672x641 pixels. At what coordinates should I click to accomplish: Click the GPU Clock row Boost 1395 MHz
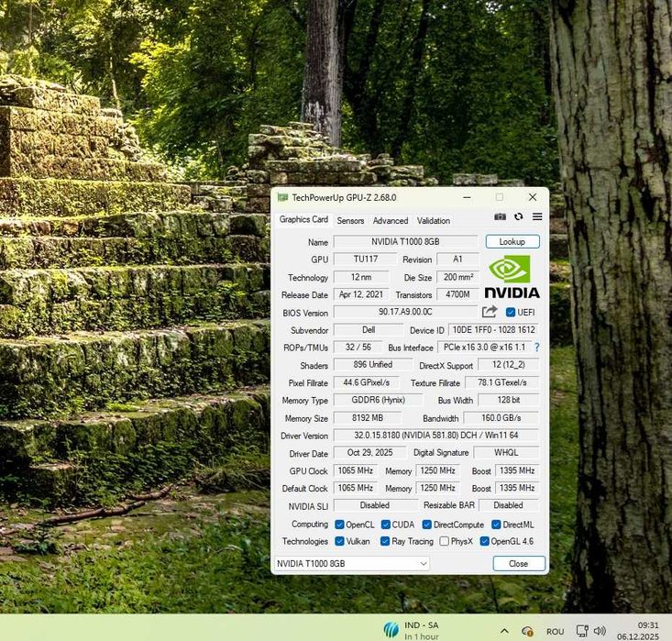[517, 470]
